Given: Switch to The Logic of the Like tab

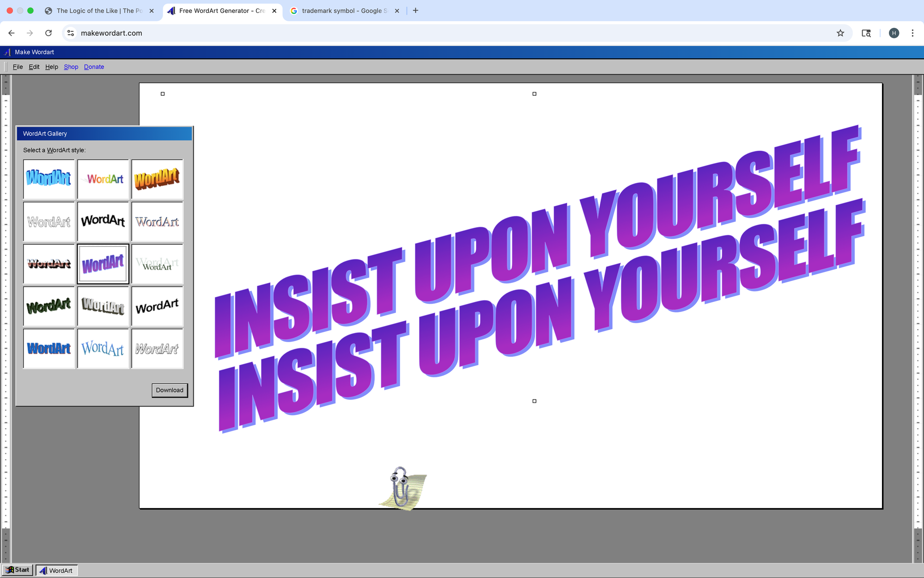Looking at the screenshot, I should pyautogui.click(x=99, y=11).
